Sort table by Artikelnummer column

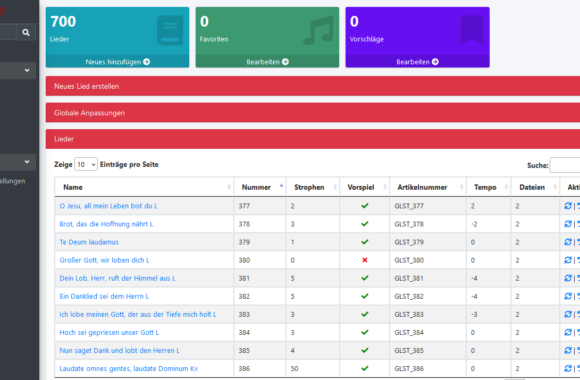pyautogui.click(x=428, y=187)
